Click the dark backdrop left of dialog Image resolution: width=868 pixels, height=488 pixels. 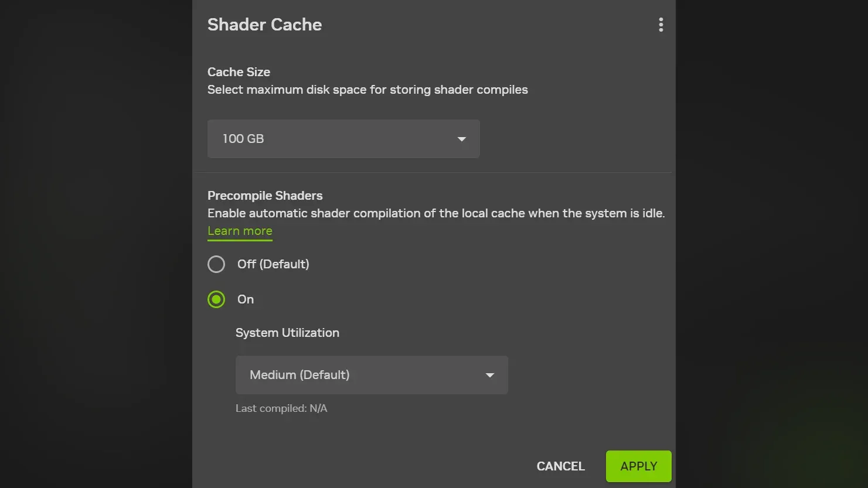[96, 244]
